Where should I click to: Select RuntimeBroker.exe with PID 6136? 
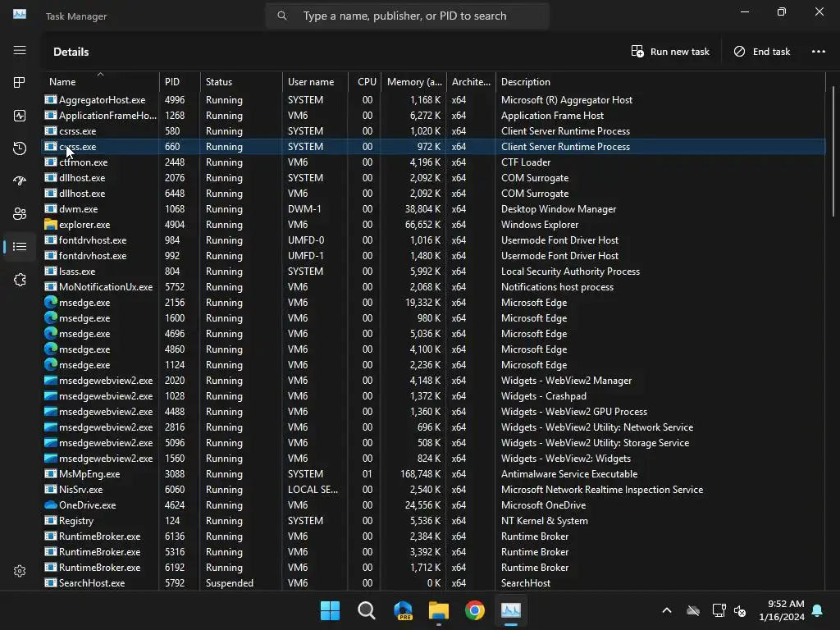coord(433,536)
